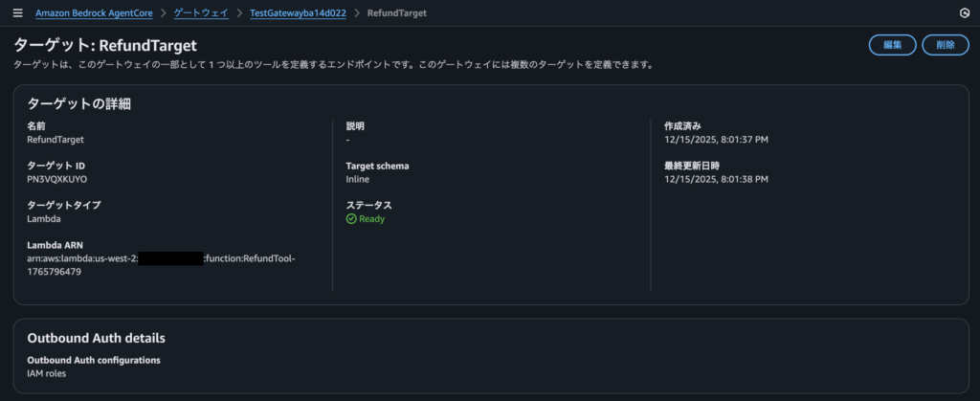Click the Outbound Auth details section header

coord(96,338)
